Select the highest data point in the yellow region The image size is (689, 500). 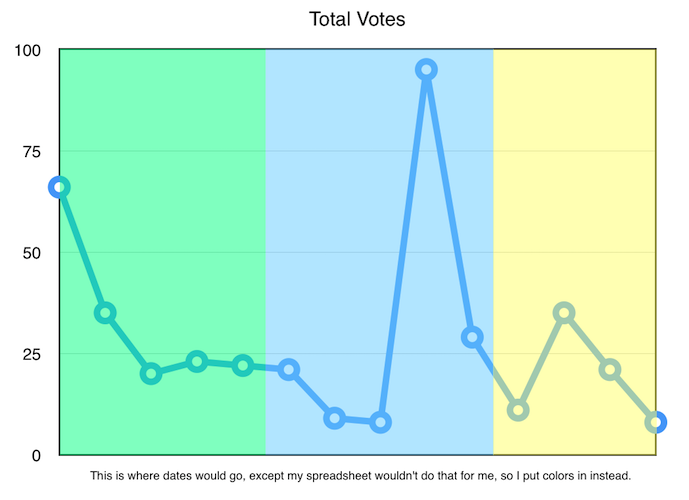[564, 313]
